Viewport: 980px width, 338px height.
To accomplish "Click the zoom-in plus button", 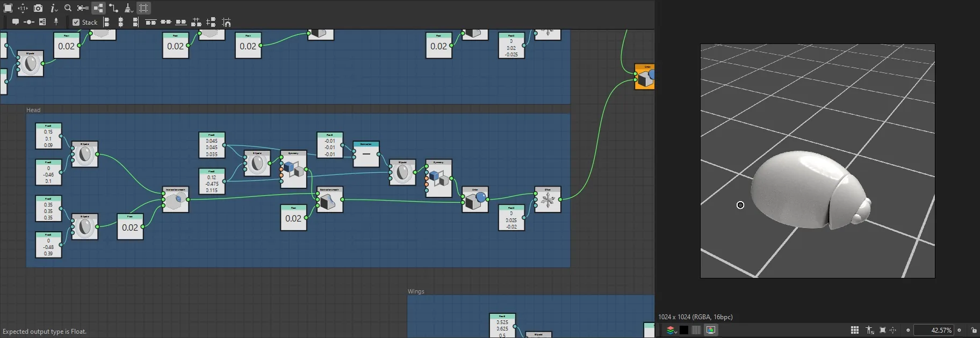I will click(959, 330).
